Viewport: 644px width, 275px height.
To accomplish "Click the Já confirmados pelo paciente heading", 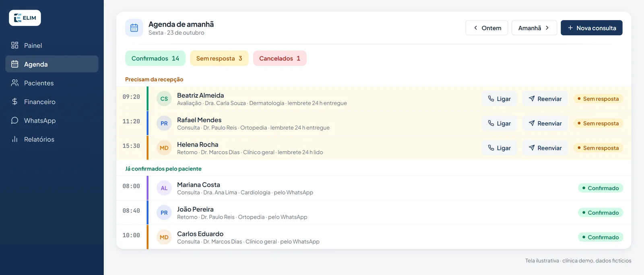I will click(x=163, y=168).
